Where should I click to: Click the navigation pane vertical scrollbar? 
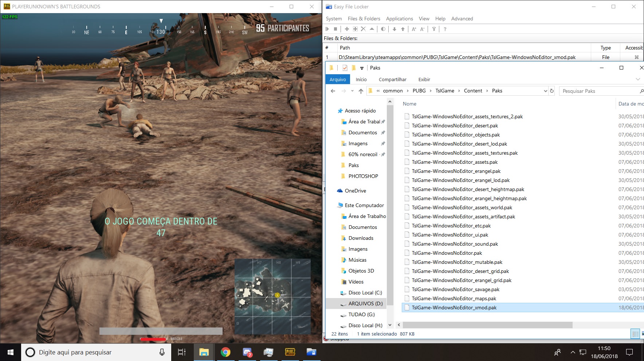tap(390, 206)
